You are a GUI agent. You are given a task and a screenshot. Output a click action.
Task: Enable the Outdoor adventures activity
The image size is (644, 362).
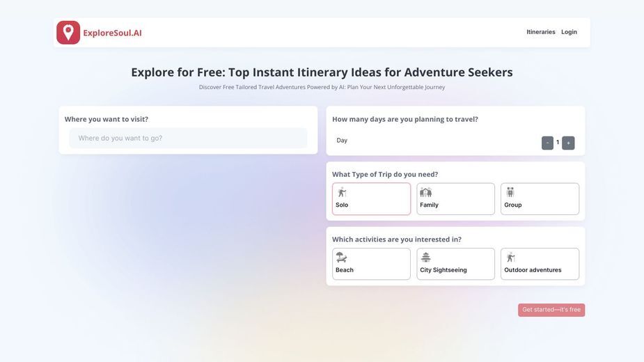point(540,264)
